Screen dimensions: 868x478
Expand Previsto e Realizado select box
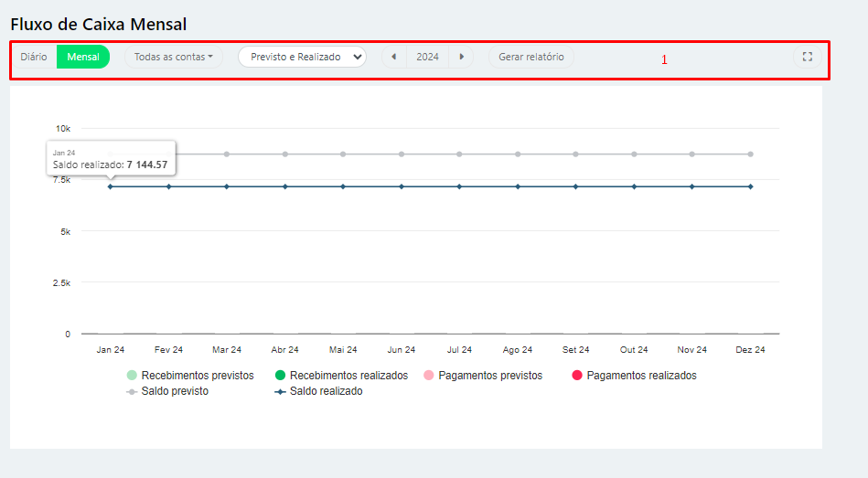[x=302, y=57]
